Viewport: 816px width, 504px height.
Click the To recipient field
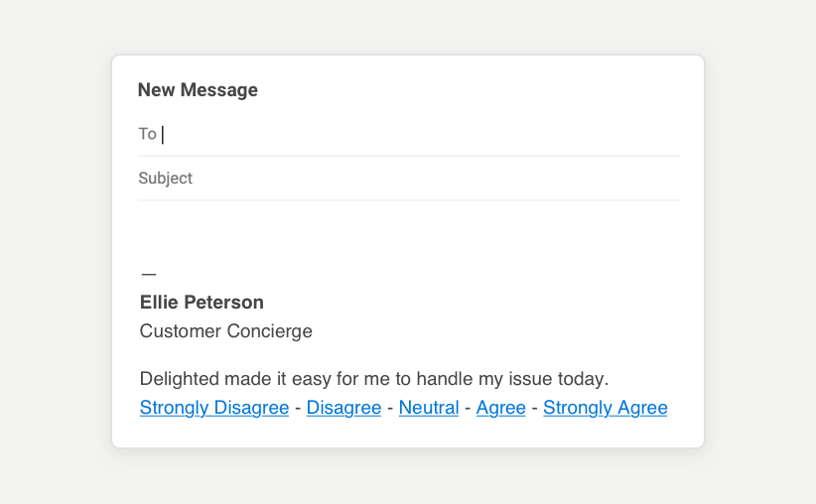coord(417,135)
